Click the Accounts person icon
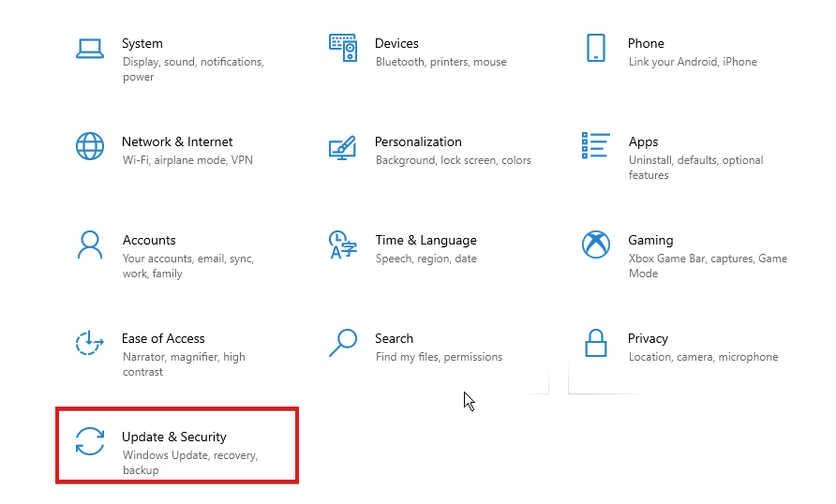This screenshot has height=504, width=836. [x=90, y=245]
